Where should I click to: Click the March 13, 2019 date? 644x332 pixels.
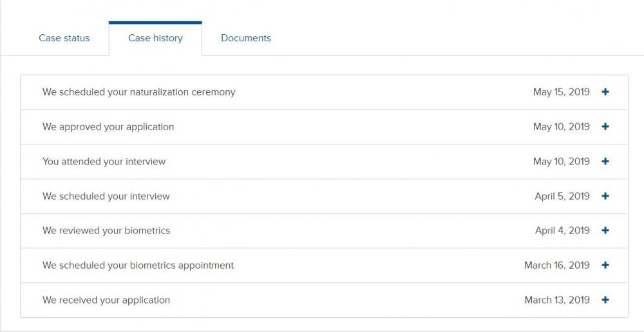tap(556, 300)
